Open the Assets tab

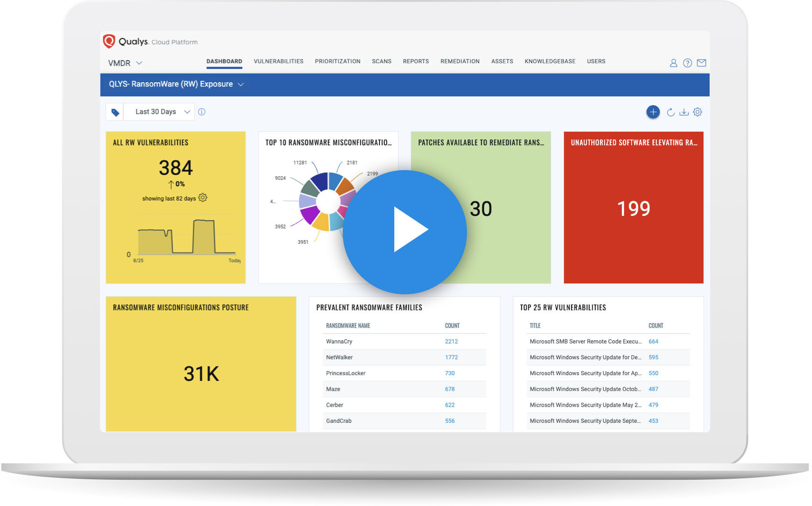click(x=502, y=62)
